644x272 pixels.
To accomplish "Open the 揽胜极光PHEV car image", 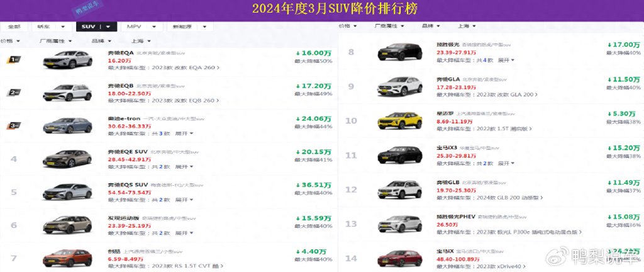I will point(399,224).
